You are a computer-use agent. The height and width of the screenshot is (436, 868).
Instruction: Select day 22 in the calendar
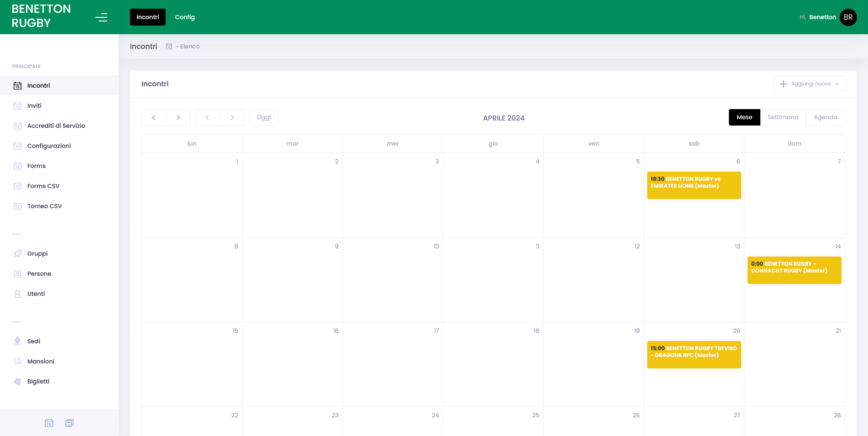234,415
